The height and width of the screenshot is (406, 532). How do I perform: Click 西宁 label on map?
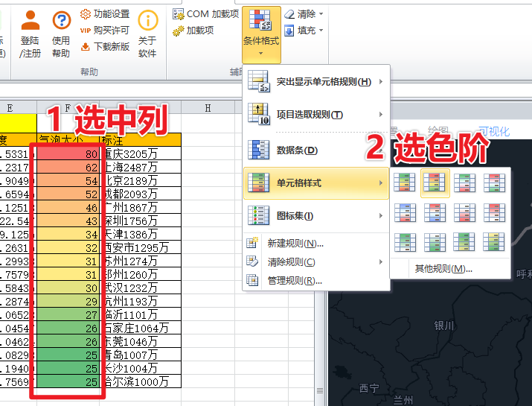pyautogui.click(x=369, y=388)
